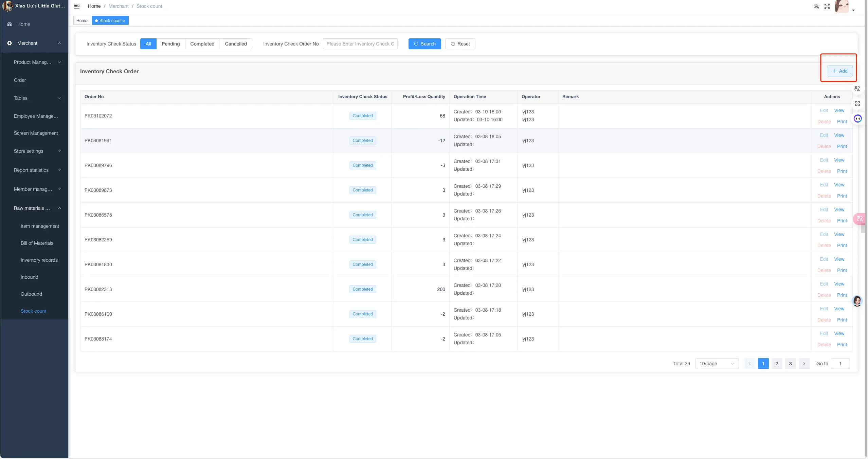Click the floating translate icon on right edge
Screen dimensions: 868x459
tap(857, 89)
